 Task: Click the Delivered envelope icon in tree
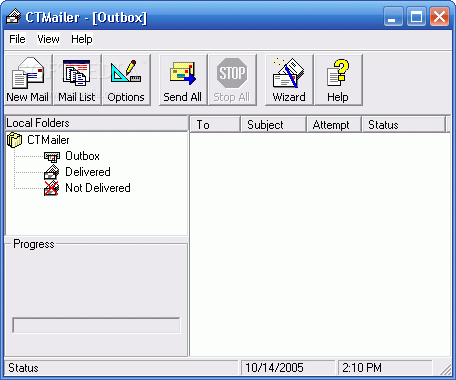52,172
